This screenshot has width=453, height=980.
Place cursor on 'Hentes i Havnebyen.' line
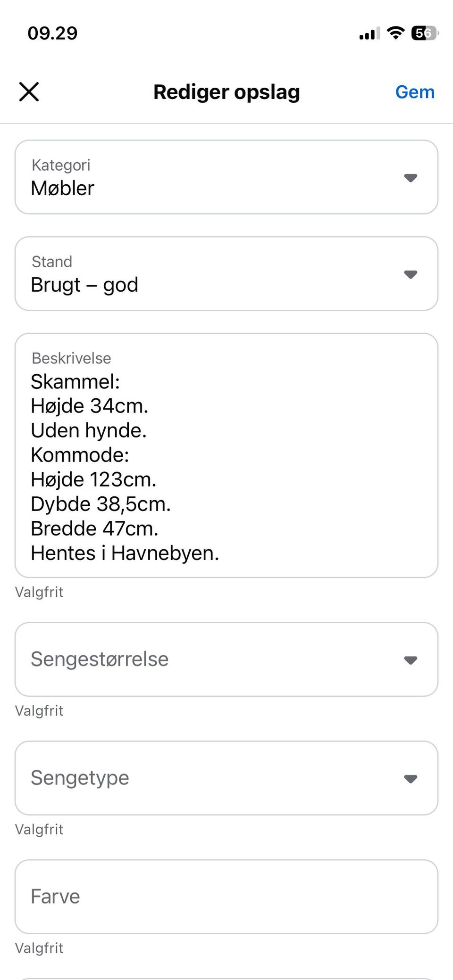click(125, 553)
